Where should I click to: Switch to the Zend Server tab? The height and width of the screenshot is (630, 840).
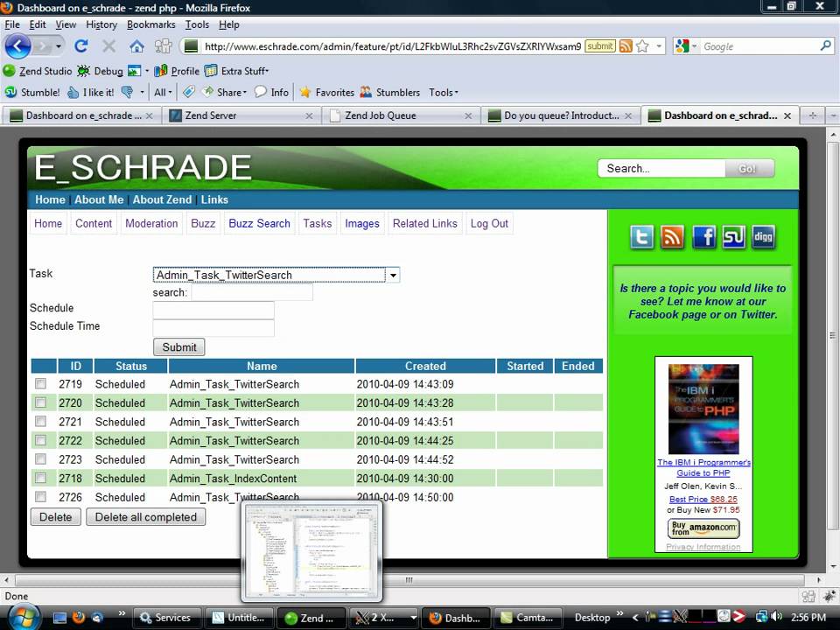click(241, 115)
